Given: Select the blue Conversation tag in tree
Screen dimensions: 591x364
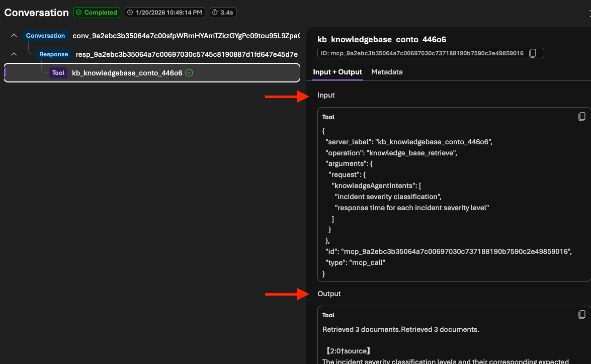Looking at the screenshot, I should [x=45, y=36].
